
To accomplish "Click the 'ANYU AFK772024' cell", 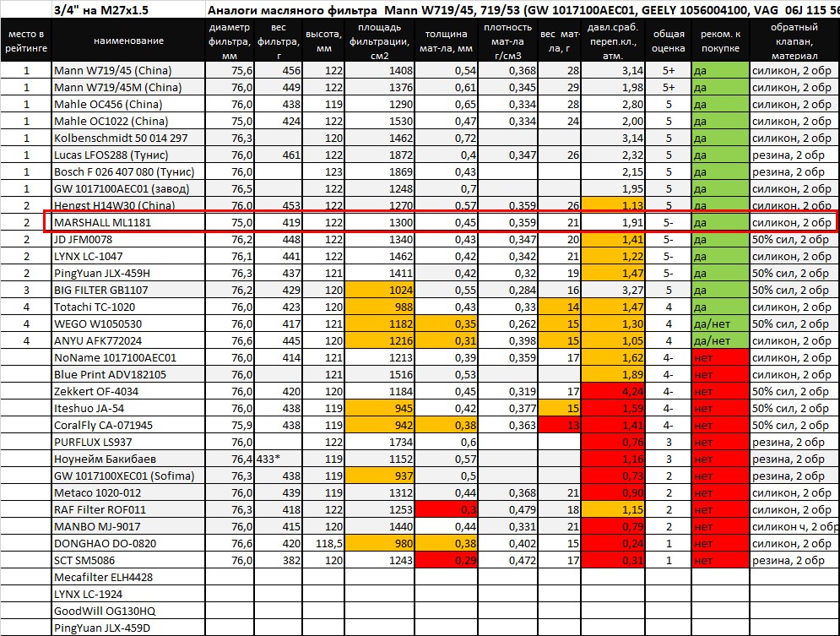I will click(128, 340).
